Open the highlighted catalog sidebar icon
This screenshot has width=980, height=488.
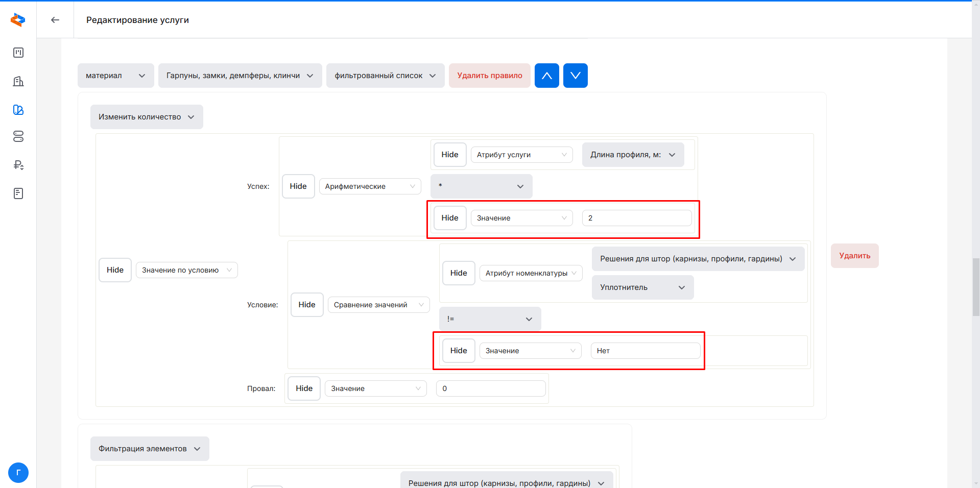pyautogui.click(x=18, y=110)
